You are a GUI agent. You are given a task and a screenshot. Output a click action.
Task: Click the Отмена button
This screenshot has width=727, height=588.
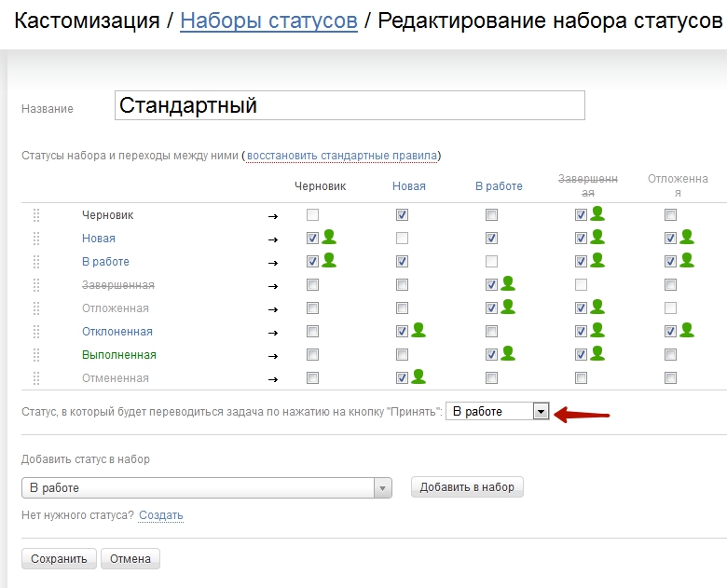pyautogui.click(x=130, y=559)
